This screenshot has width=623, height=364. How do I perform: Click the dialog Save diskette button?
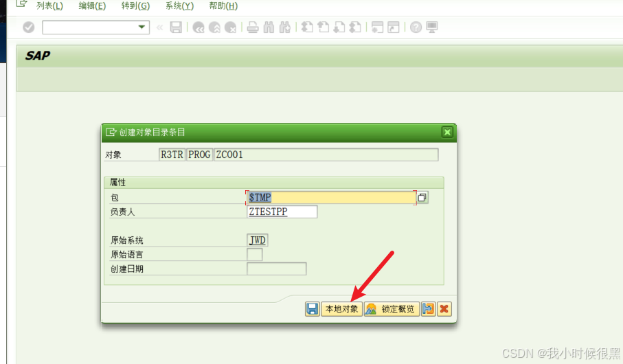313,309
